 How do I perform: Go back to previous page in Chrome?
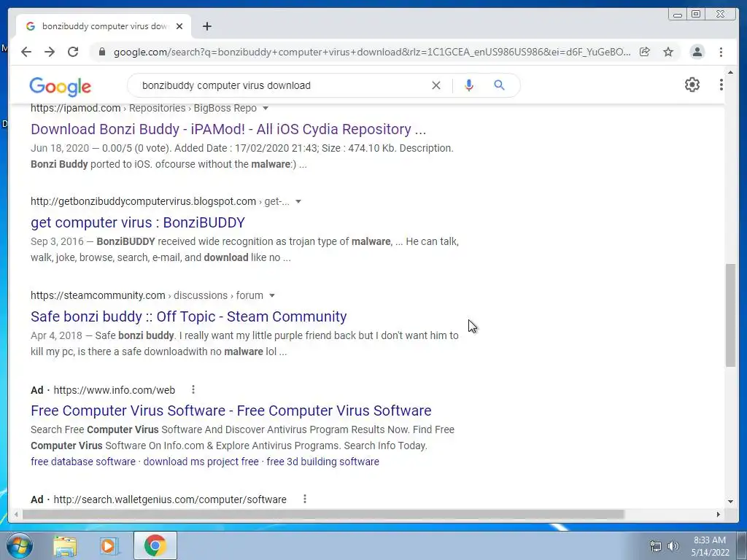pos(26,52)
